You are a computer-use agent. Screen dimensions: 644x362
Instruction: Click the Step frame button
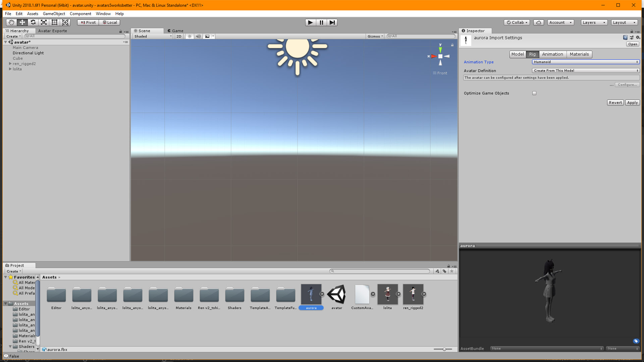pyautogui.click(x=332, y=22)
